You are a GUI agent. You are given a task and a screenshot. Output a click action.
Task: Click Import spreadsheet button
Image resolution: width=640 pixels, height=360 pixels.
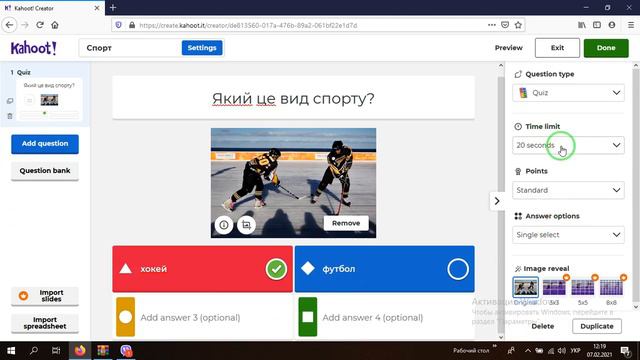45,323
